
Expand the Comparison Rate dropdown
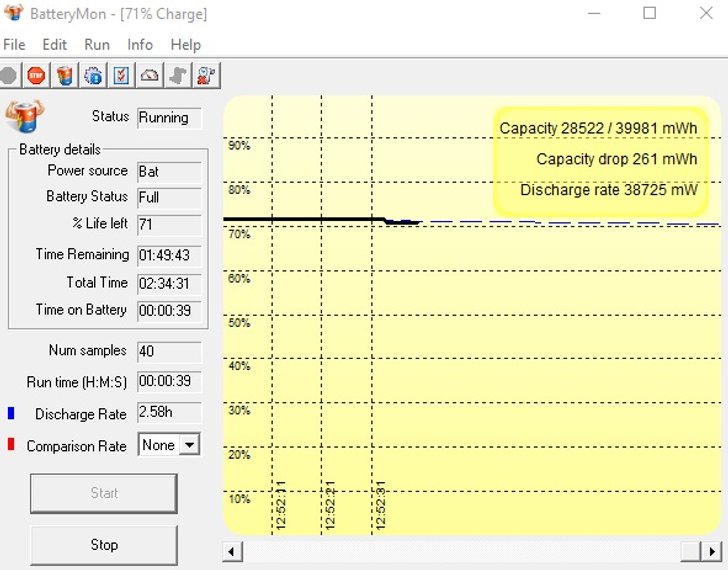point(189,445)
